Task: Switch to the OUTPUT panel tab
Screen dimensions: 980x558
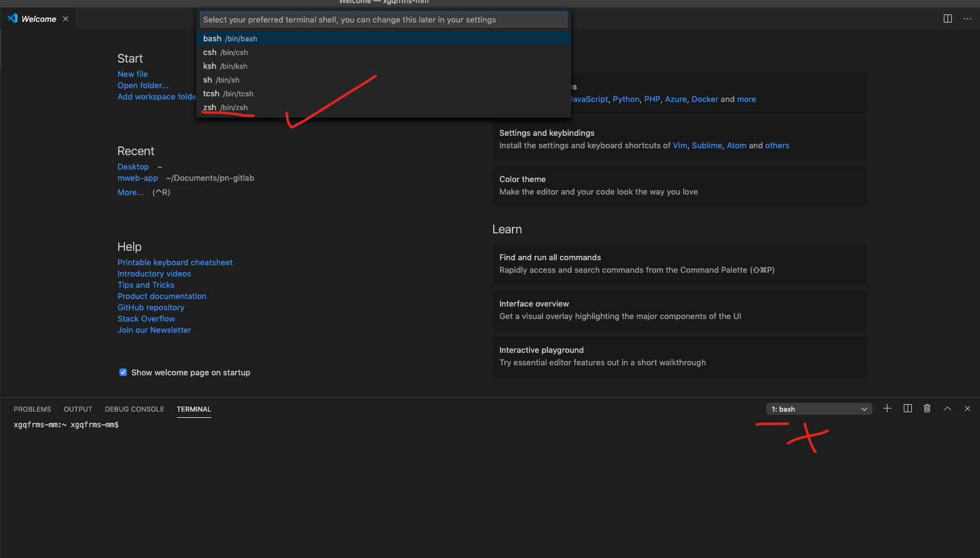Action: pos(78,409)
